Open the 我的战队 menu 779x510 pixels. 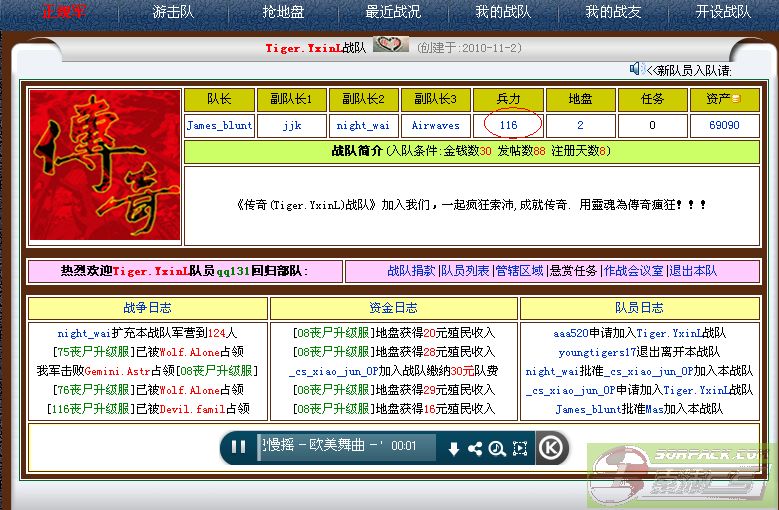point(502,12)
